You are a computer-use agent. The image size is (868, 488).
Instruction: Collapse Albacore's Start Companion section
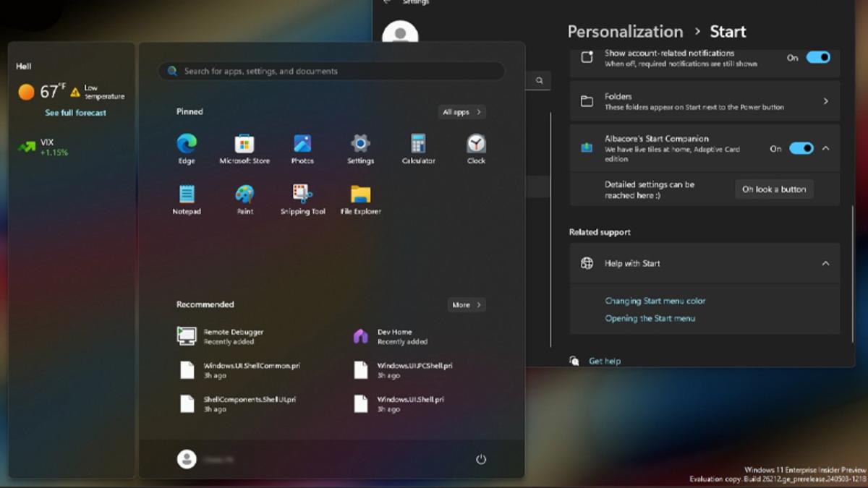[x=825, y=148]
